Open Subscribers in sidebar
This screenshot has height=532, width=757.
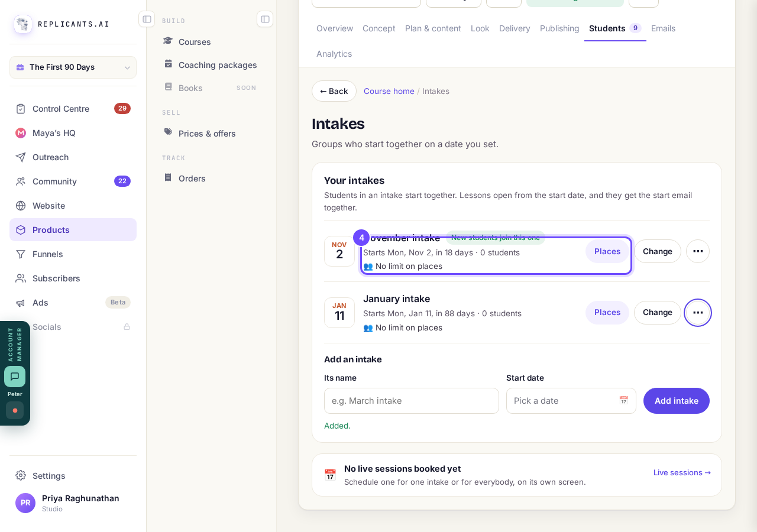click(73, 278)
